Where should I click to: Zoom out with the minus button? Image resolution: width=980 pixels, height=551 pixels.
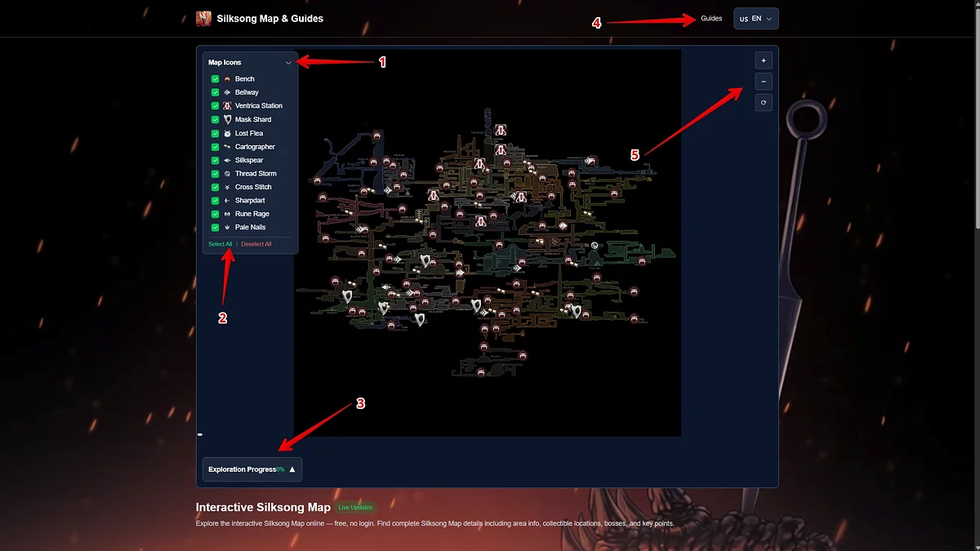(764, 82)
